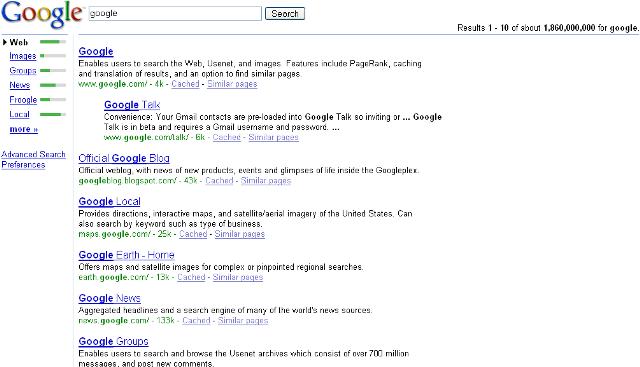Focus the search box containing 'google'
Viewport: 640px width, 367px height.
coord(175,13)
